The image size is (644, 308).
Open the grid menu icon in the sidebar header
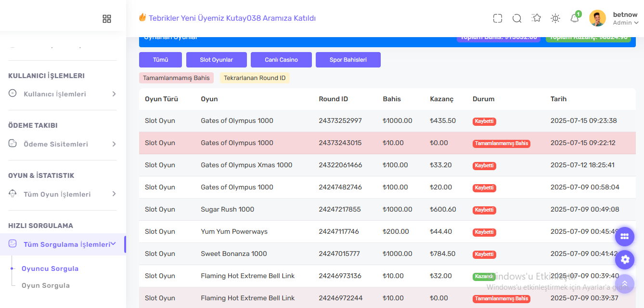(107, 19)
